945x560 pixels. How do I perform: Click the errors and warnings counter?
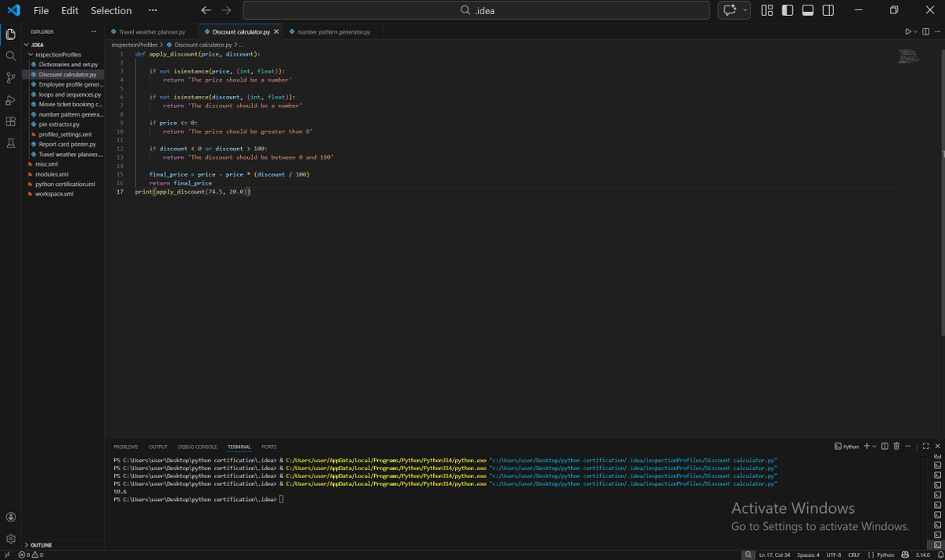(30, 554)
